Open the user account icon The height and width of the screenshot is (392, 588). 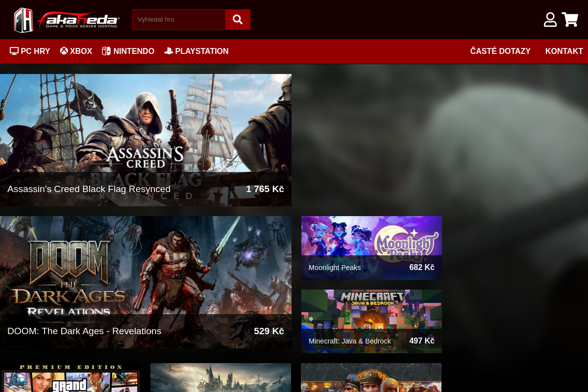(x=550, y=20)
